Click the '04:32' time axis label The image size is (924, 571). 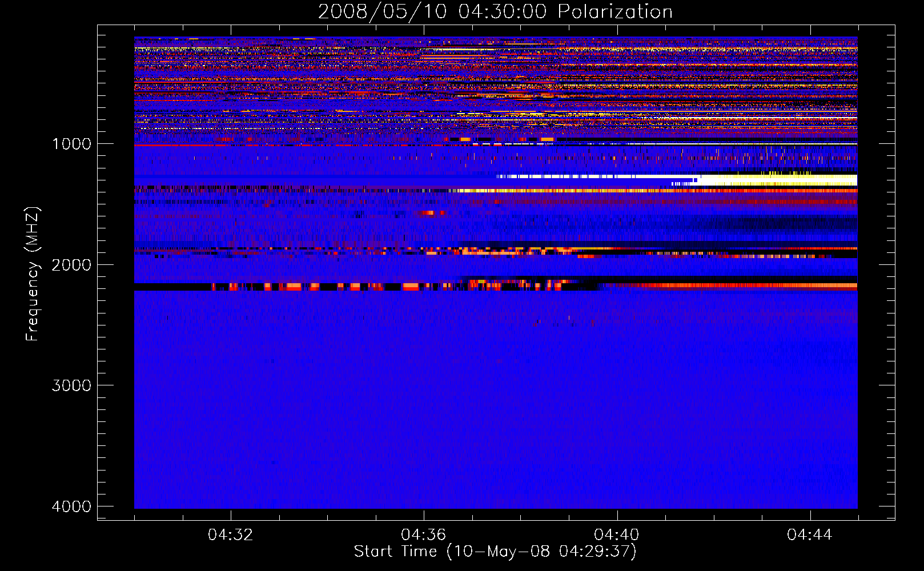[x=230, y=535]
